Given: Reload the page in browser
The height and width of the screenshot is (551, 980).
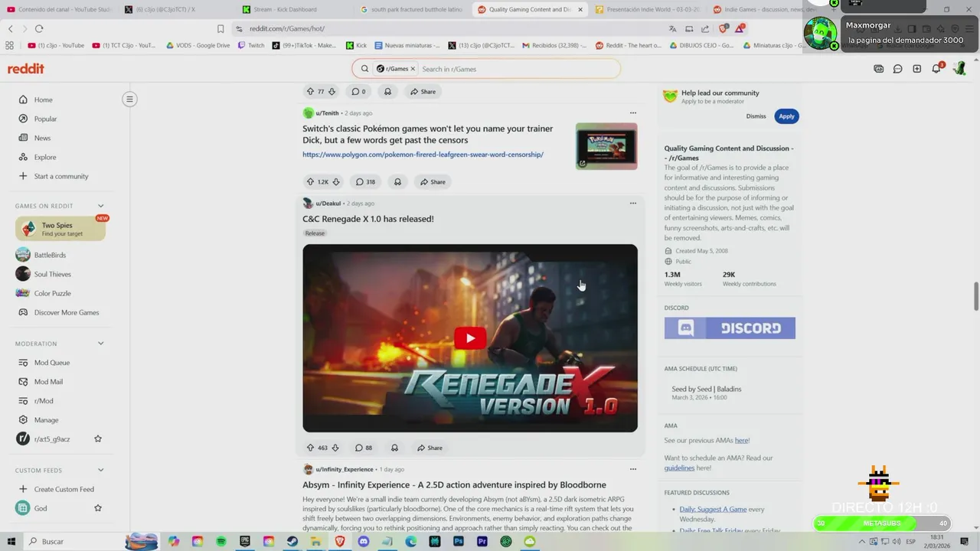Looking at the screenshot, I should [39, 28].
